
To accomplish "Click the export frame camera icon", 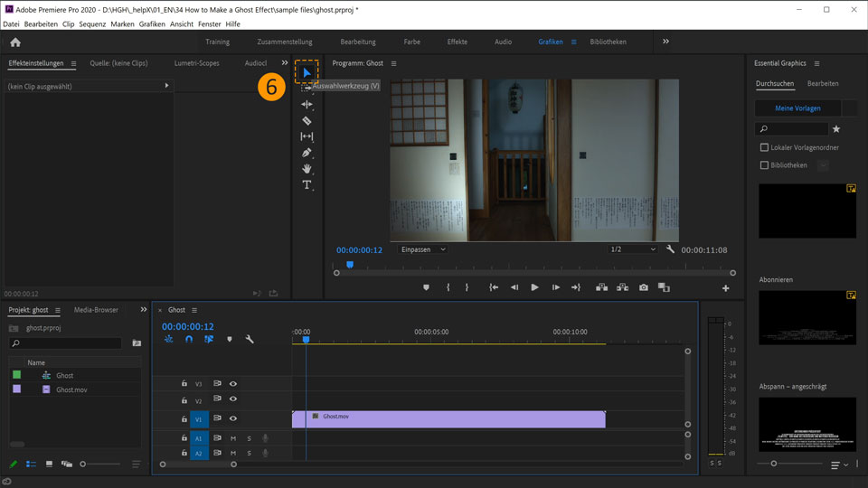I will point(643,287).
